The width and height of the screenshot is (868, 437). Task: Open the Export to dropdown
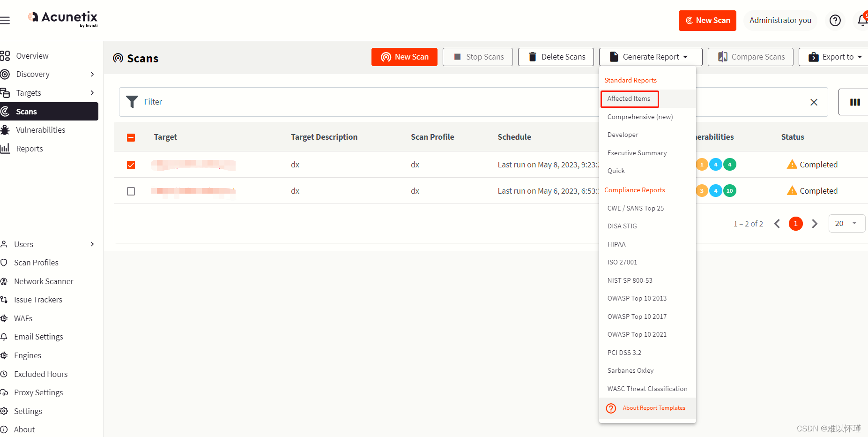[x=834, y=57]
